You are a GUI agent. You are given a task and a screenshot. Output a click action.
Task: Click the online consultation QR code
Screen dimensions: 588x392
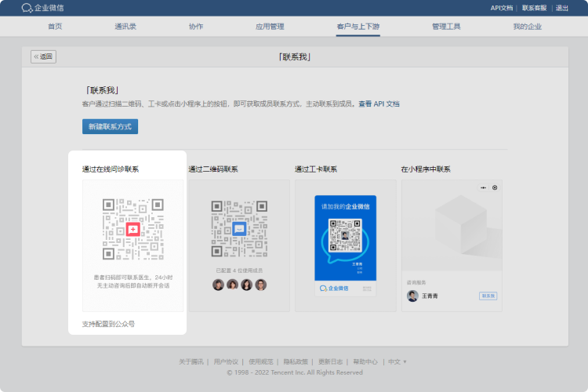pyautogui.click(x=133, y=229)
